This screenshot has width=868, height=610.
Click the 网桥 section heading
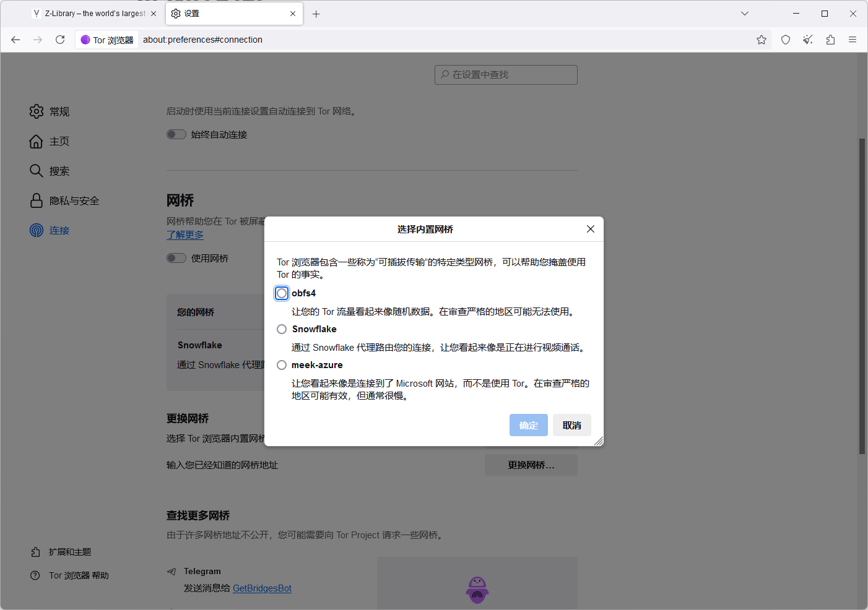pyautogui.click(x=180, y=200)
